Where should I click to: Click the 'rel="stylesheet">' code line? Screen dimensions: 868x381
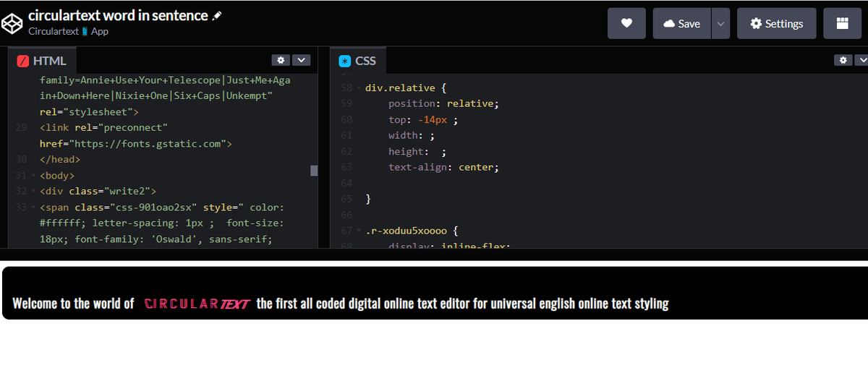point(88,112)
